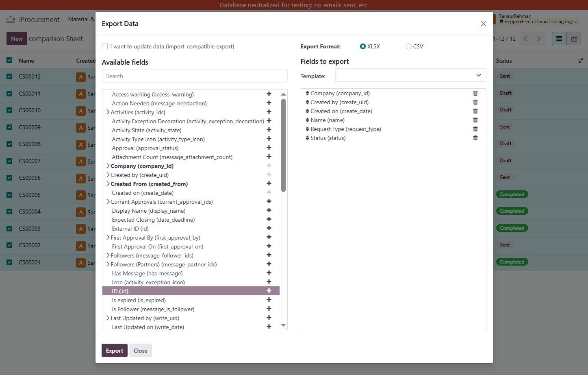The image size is (588, 375).
Task: Enable import-compatible export checkbox
Action: pyautogui.click(x=105, y=46)
